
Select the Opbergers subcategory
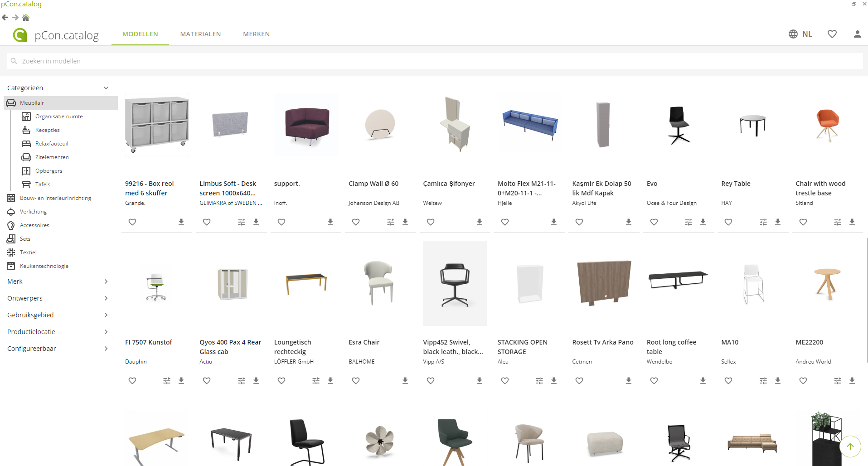(x=48, y=171)
